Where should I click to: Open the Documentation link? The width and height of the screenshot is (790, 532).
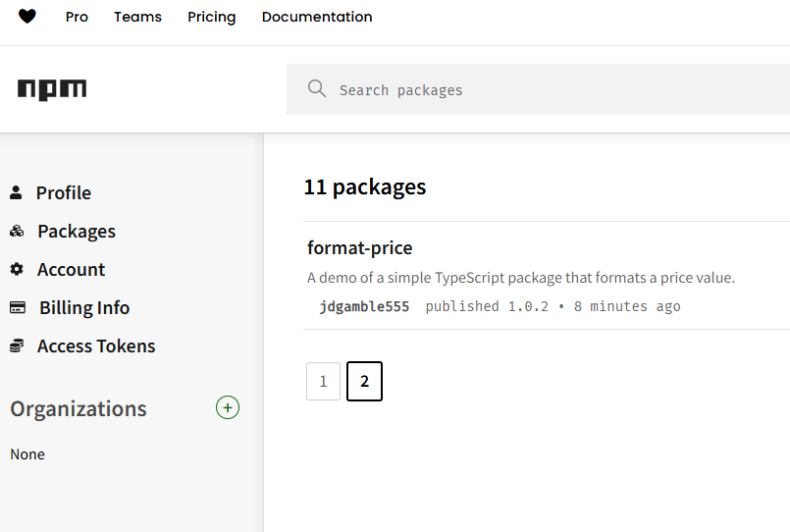pyautogui.click(x=317, y=17)
